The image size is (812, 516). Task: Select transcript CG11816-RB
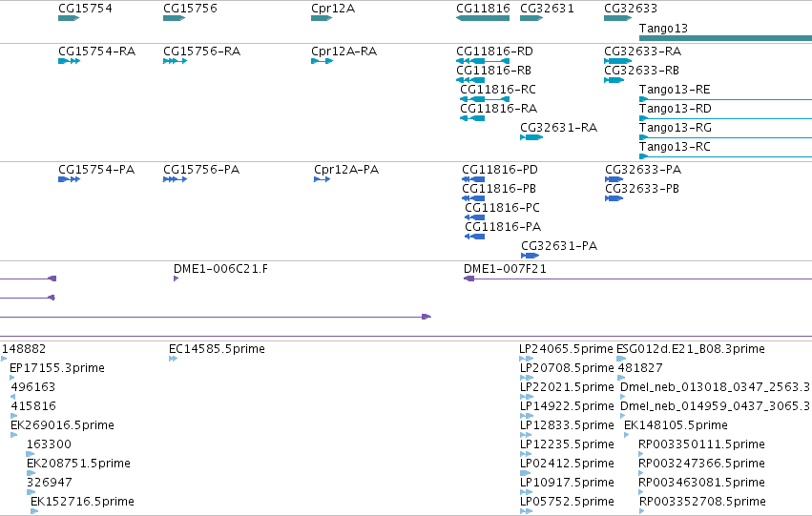(x=470, y=80)
